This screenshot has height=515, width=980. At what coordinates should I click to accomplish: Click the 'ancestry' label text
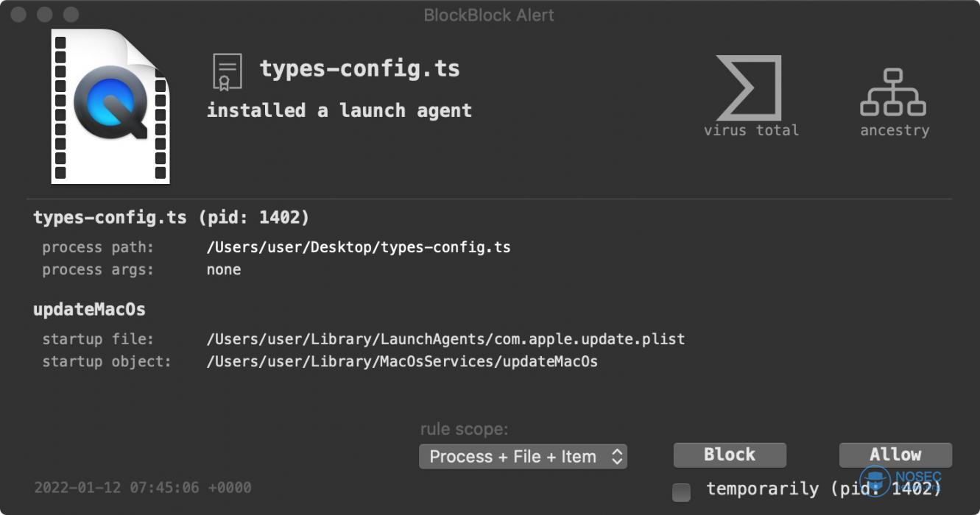click(x=895, y=131)
